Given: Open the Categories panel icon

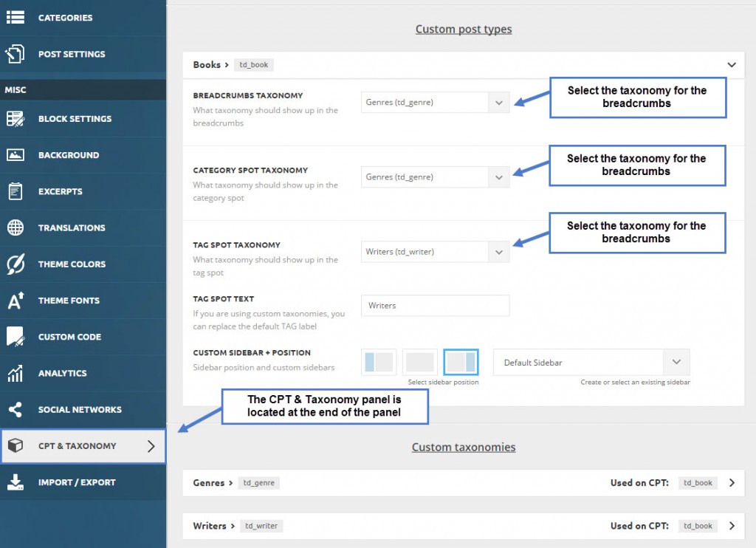Looking at the screenshot, I should 16,18.
